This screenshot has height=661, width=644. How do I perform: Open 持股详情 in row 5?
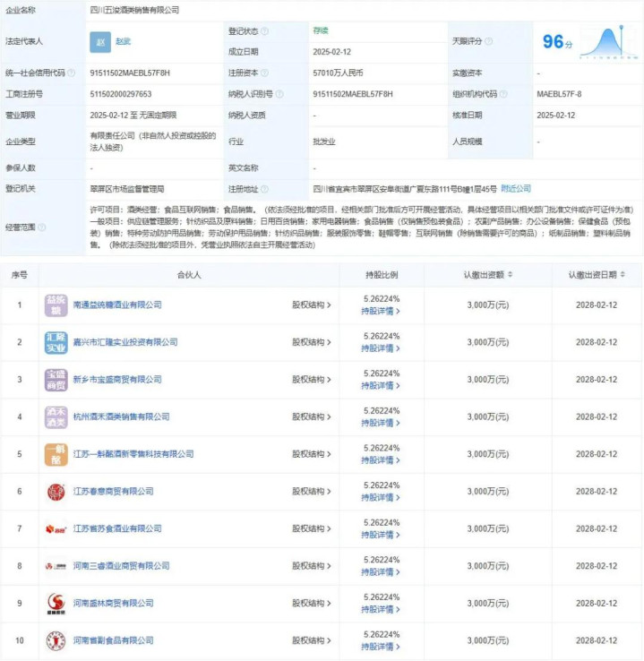coord(381,460)
